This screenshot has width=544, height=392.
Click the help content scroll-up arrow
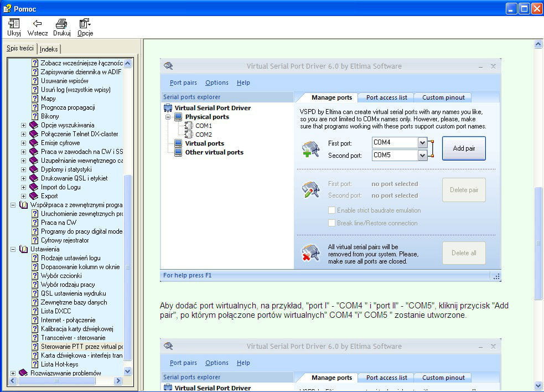coord(538,44)
